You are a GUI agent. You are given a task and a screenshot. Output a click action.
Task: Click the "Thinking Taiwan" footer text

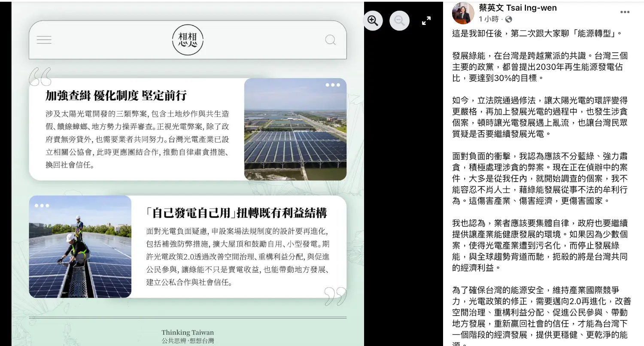click(187, 332)
